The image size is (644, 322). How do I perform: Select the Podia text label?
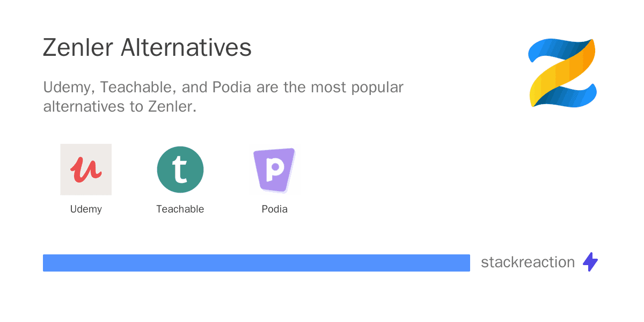pos(275,209)
